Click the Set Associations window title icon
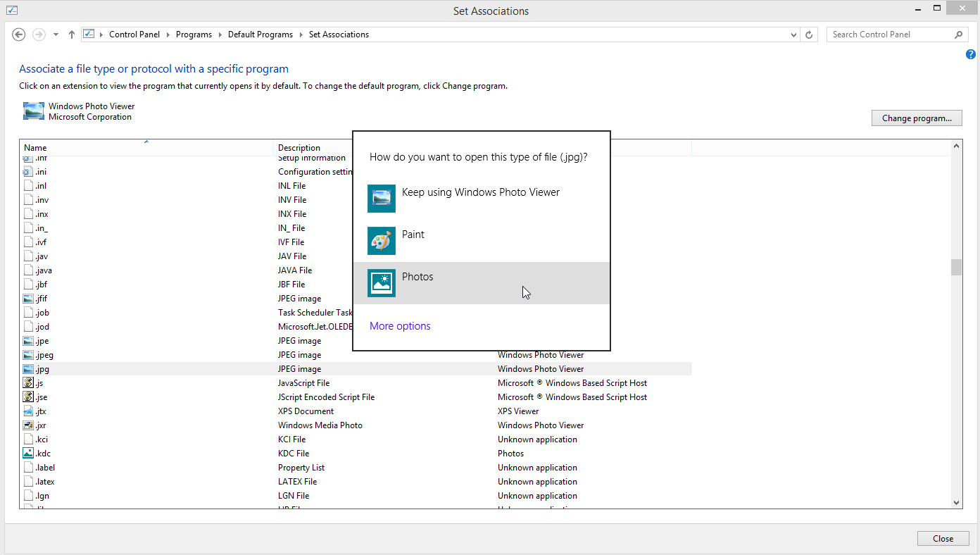Image resolution: width=980 pixels, height=555 pixels. (x=12, y=10)
